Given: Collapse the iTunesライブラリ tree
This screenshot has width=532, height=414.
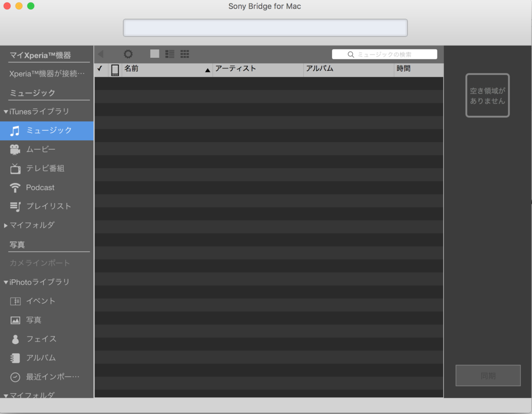Looking at the screenshot, I should coord(5,112).
